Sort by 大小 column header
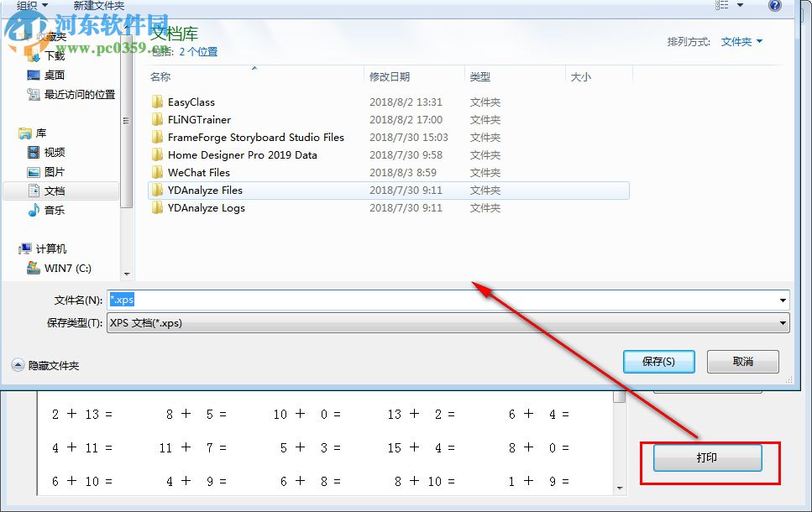The image size is (812, 512). click(x=580, y=76)
